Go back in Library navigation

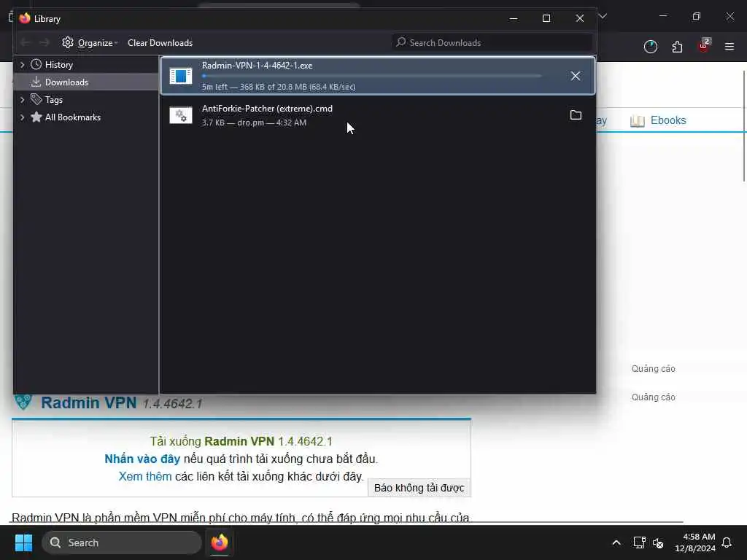coord(26,43)
